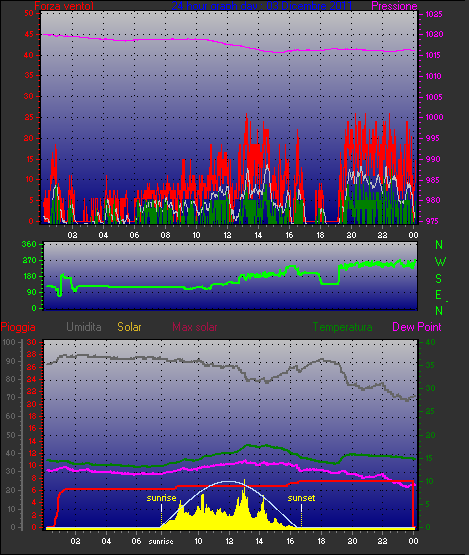Click the "975" value on the pressure axis
Screen dimensions: 469x555
(x=432, y=221)
